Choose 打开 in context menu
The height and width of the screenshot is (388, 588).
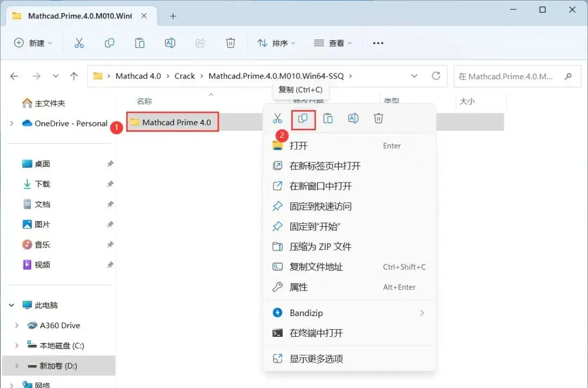point(350,145)
